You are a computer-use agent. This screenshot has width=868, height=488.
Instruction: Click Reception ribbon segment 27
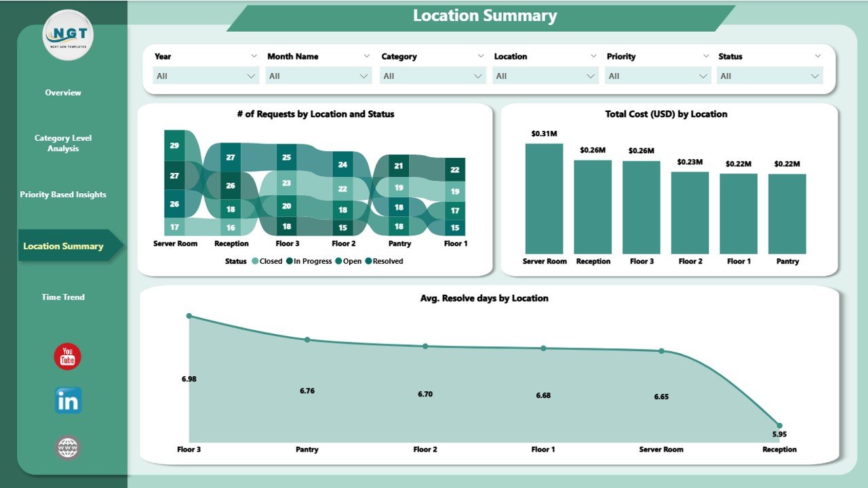[x=231, y=157]
